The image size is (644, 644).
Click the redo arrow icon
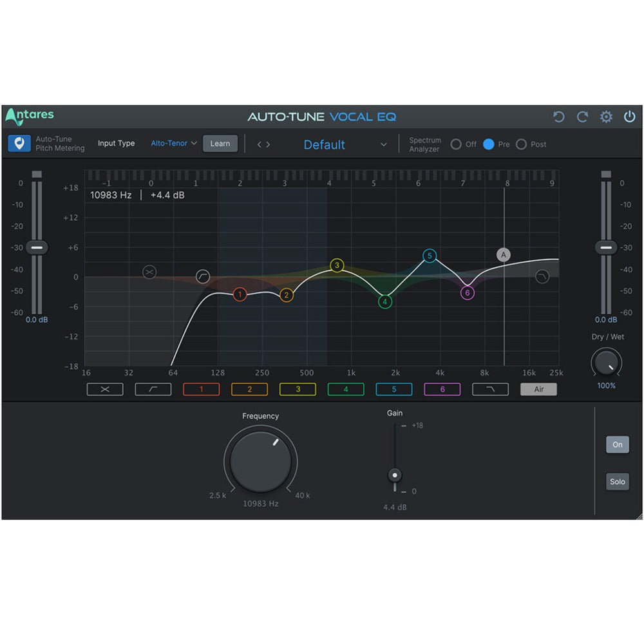pos(582,117)
